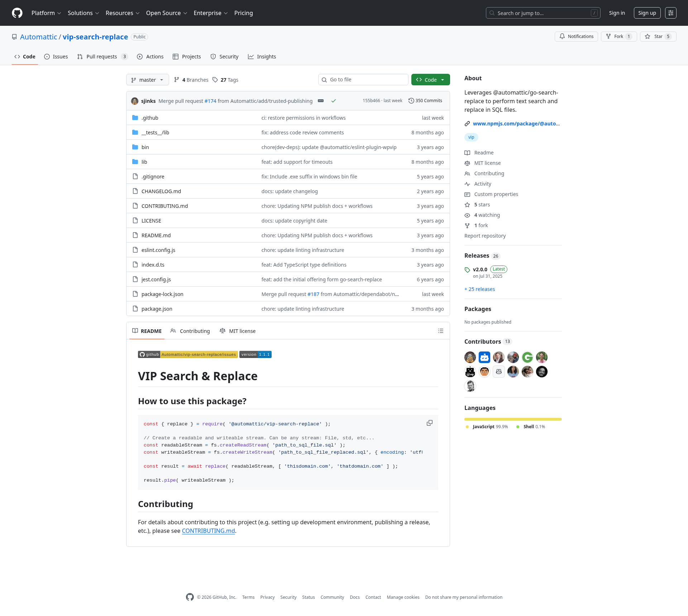Expand the Platform menu
The height and width of the screenshot is (616, 688).
(x=46, y=13)
